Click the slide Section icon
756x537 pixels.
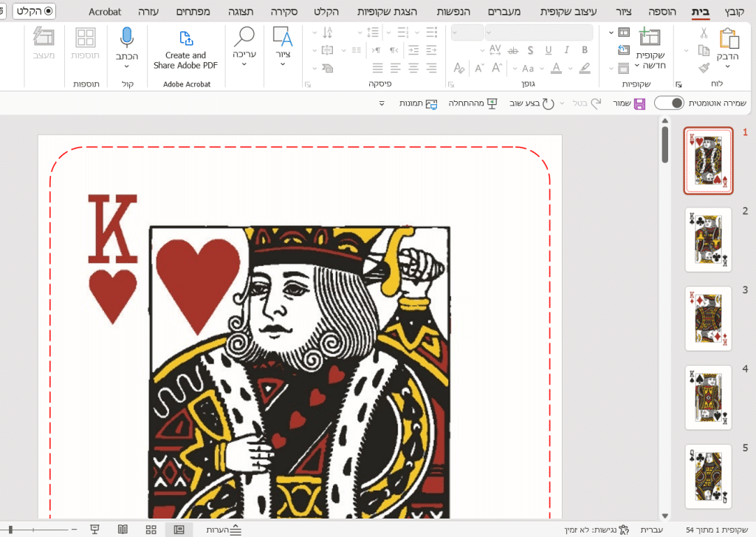point(624,68)
